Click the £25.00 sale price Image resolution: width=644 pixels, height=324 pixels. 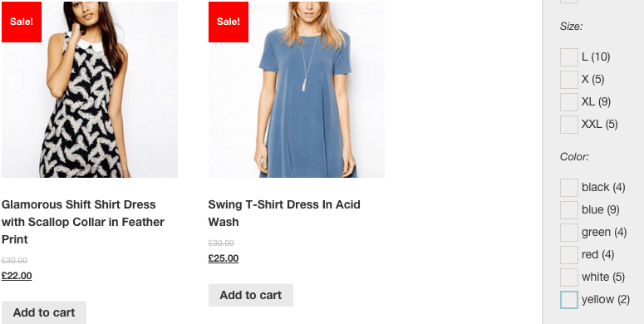[224, 258]
